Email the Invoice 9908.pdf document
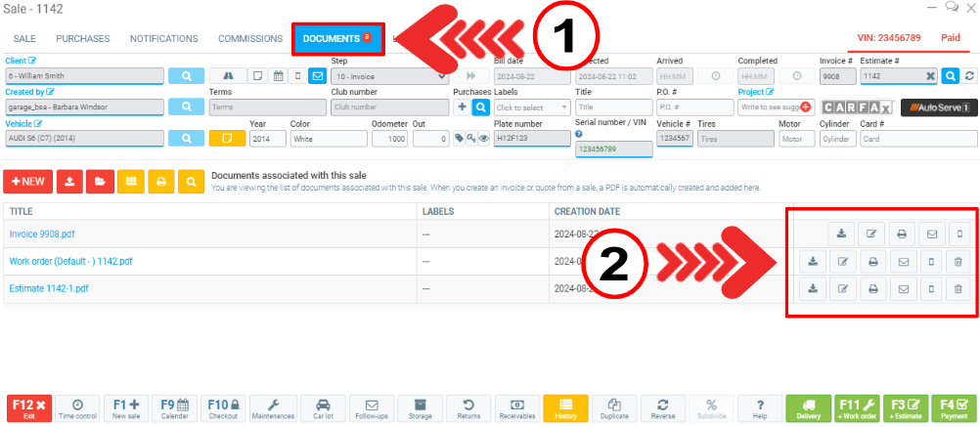This screenshot has height=427, width=980. click(x=904, y=234)
